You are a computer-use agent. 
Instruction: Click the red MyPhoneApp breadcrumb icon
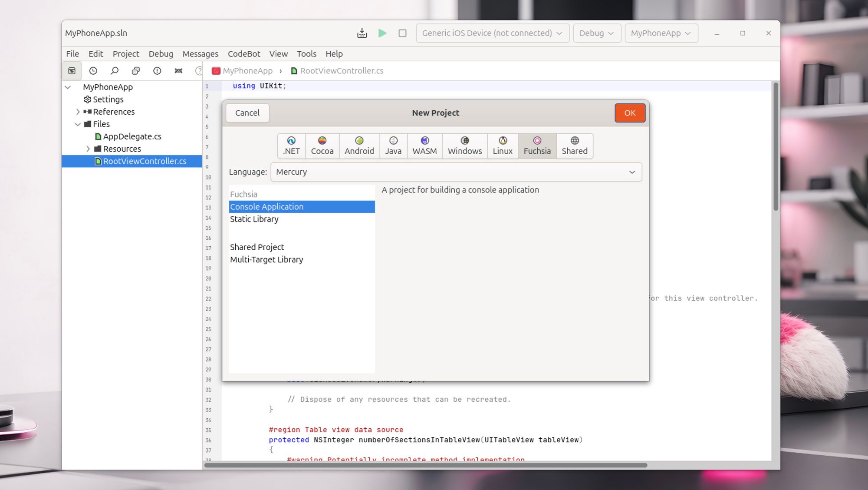tap(216, 71)
